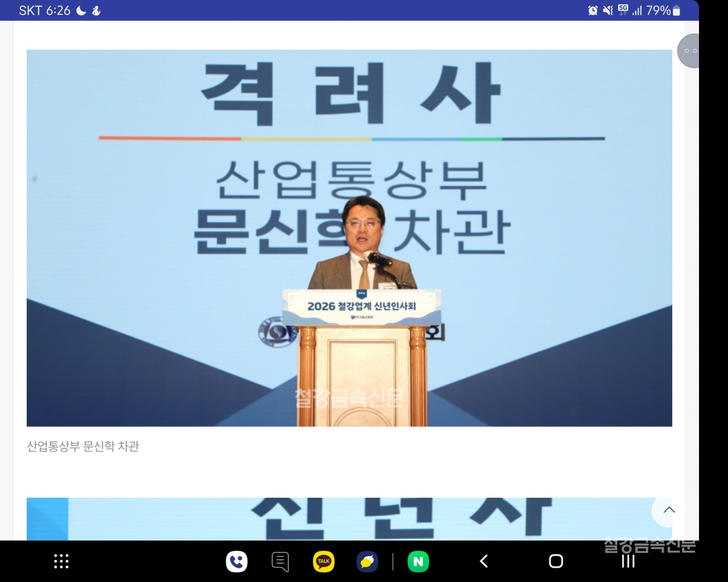Screen dimensions: 728x582
Task: Open the navy app with yellow chat bubbles
Action: tap(367, 562)
